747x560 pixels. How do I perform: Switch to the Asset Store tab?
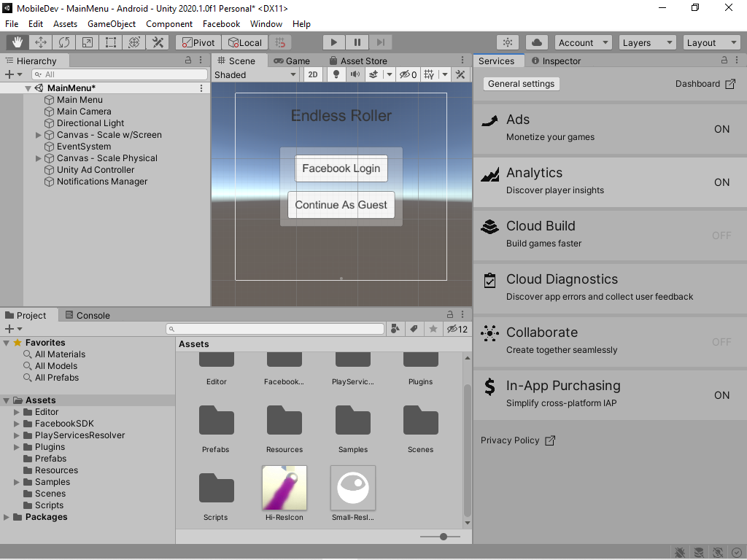coord(358,61)
